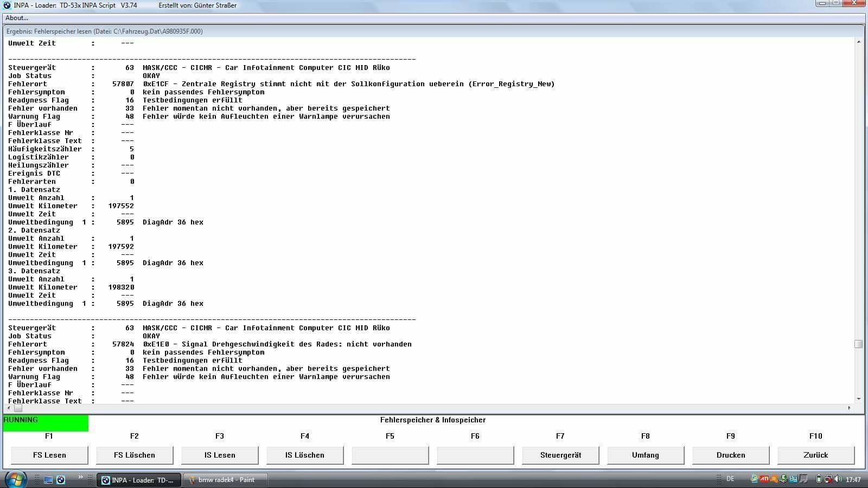Open the About... menu
868x488 pixels.
17,18
